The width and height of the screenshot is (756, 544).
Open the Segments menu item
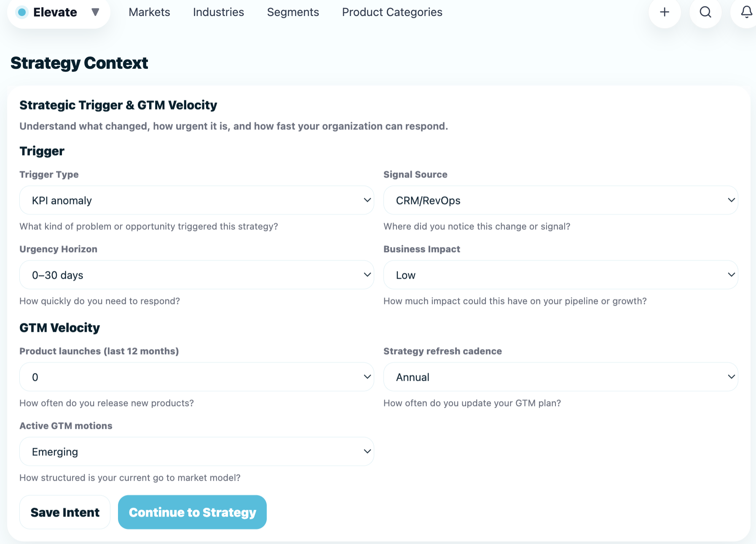point(293,12)
